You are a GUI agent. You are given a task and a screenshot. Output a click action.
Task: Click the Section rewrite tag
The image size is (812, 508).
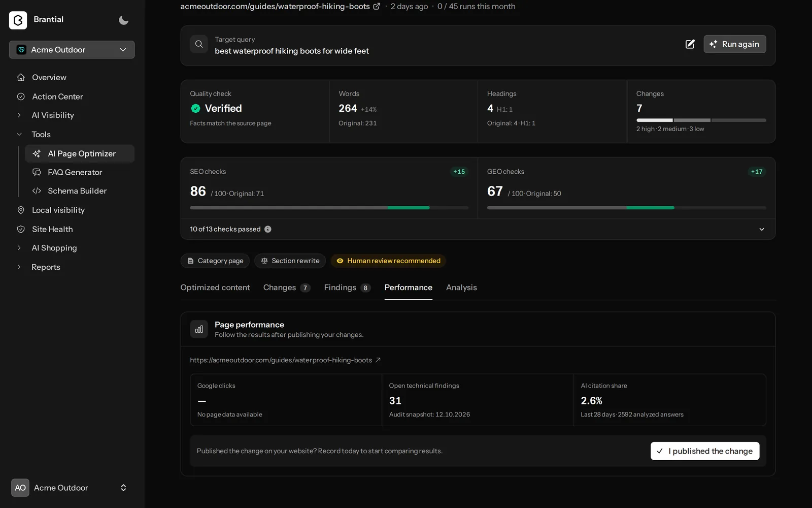290,261
